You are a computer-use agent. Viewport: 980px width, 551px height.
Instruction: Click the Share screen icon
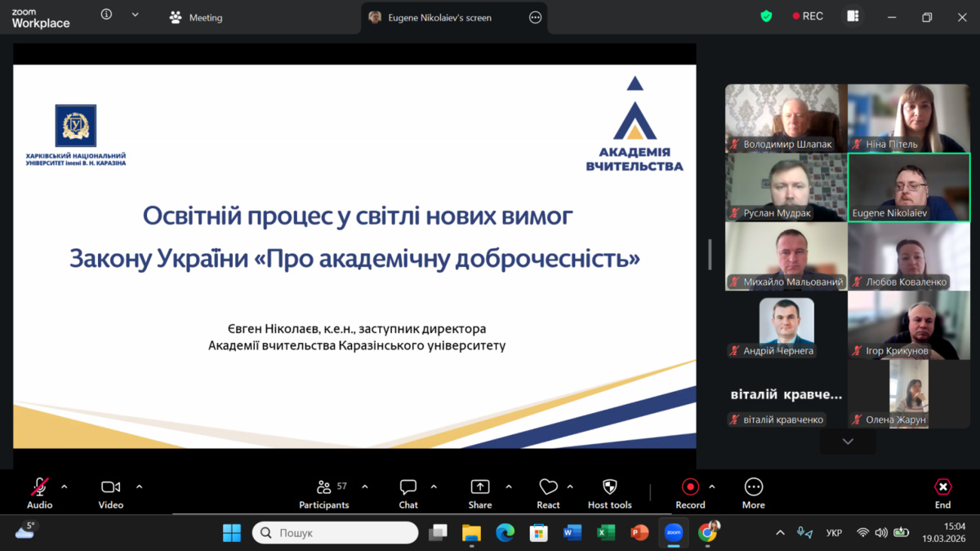point(480,493)
